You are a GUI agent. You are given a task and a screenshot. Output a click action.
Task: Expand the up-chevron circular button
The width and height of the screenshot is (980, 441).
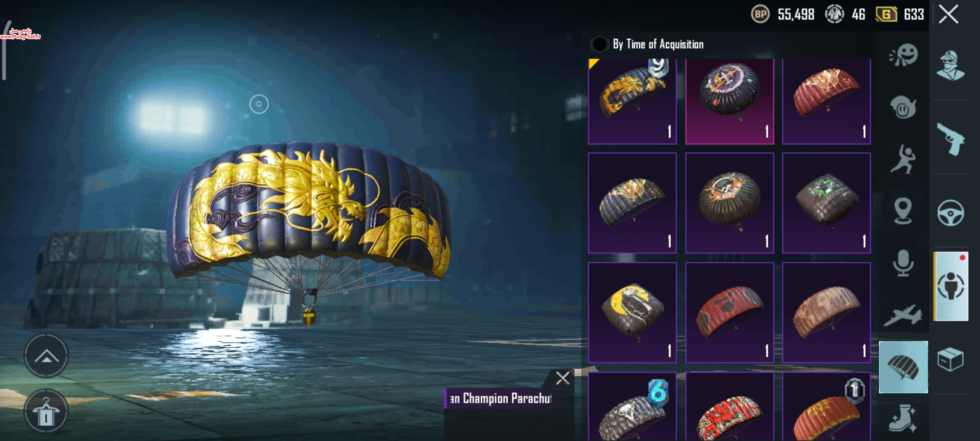(46, 356)
